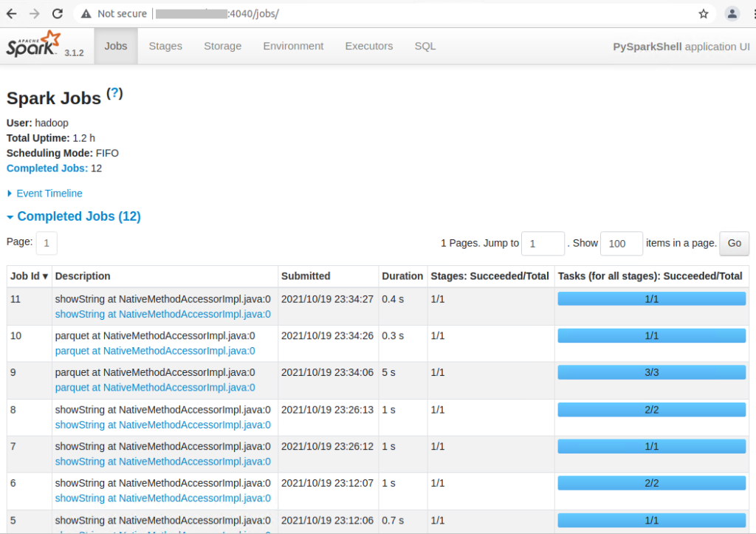Sort table by Job Id column
The height and width of the screenshot is (534, 756).
[x=29, y=276]
